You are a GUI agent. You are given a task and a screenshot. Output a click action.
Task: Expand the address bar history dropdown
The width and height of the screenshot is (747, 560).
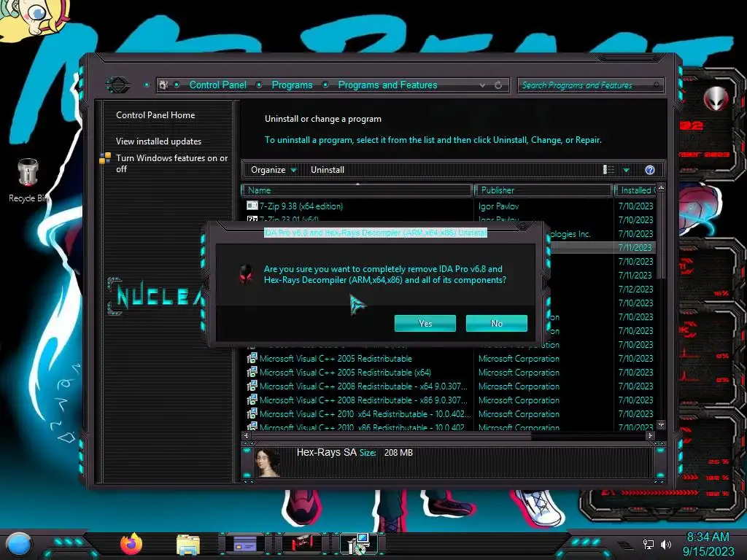tap(483, 85)
